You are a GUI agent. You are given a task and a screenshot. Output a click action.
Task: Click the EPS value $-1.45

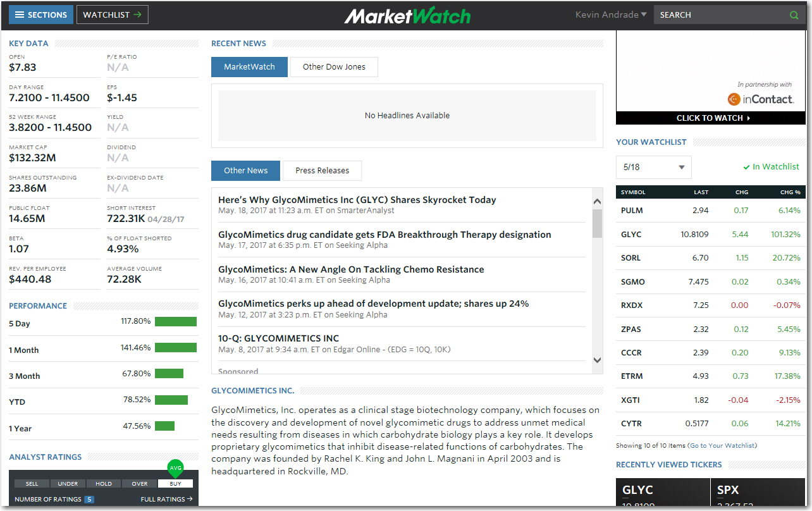point(122,98)
